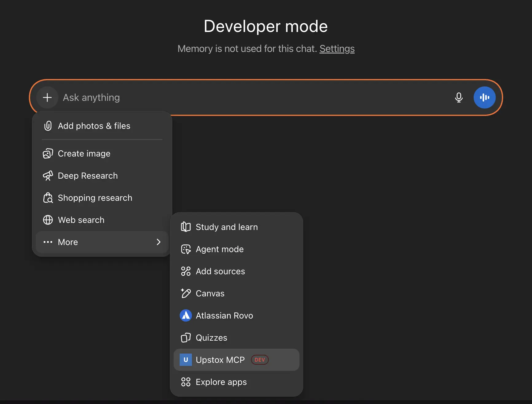Click the chevron next to More
532x404 pixels.
(x=158, y=242)
